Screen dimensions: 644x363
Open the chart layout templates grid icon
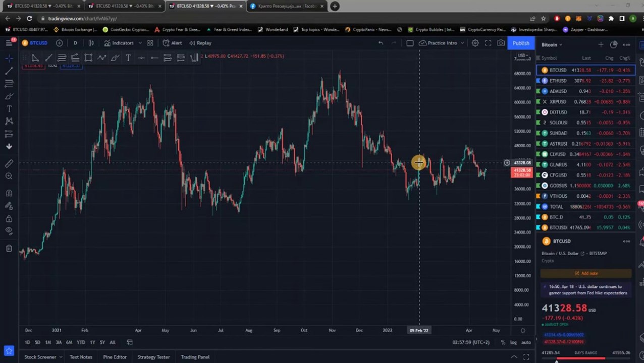(150, 43)
